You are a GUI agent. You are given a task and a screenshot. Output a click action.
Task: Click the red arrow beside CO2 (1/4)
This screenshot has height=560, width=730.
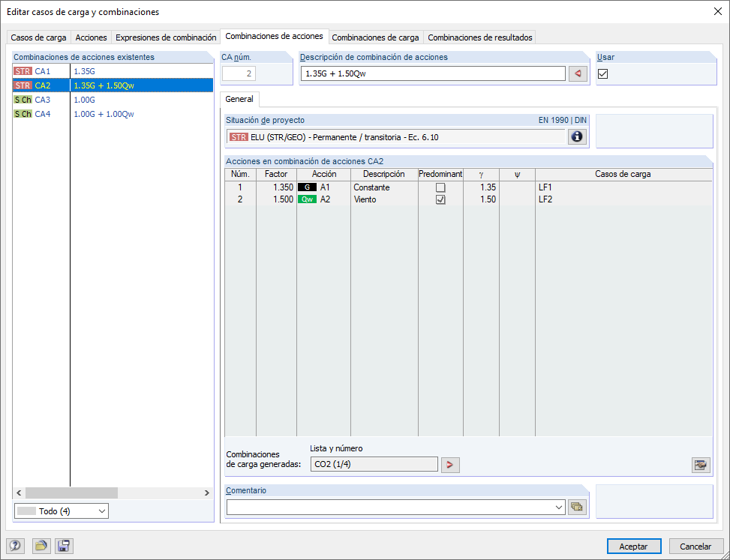point(450,464)
